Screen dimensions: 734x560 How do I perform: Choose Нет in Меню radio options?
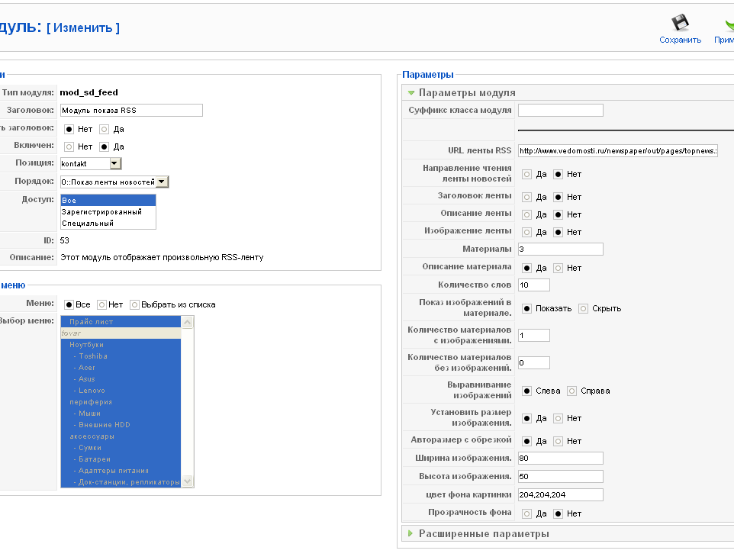point(101,305)
